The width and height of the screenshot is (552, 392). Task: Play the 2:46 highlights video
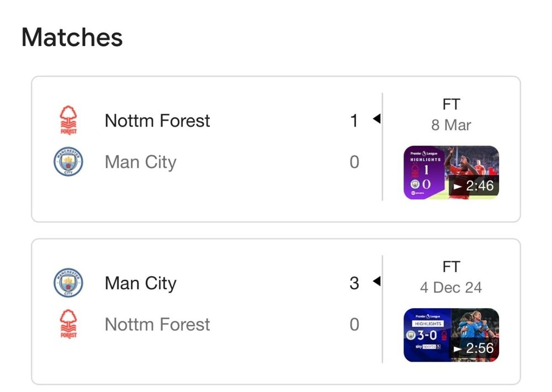click(x=474, y=186)
